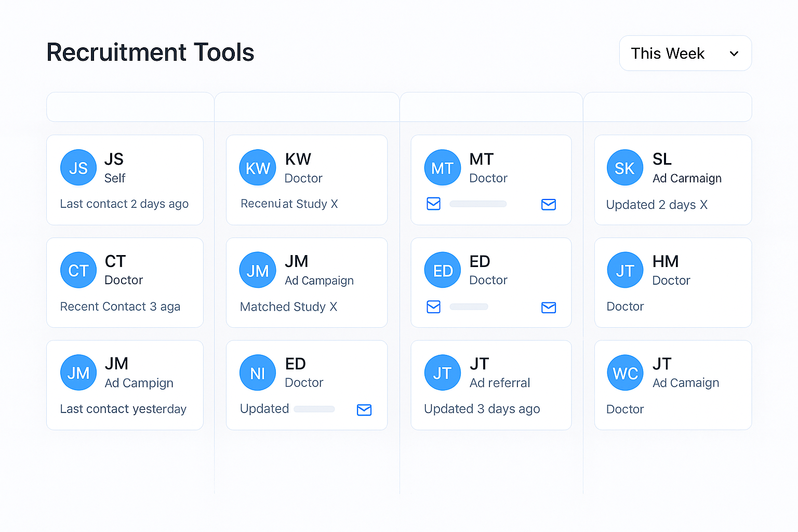The image size is (798, 532).
Task: Click the JM avatar on the Last contact yesterday card
Action: tap(78, 373)
